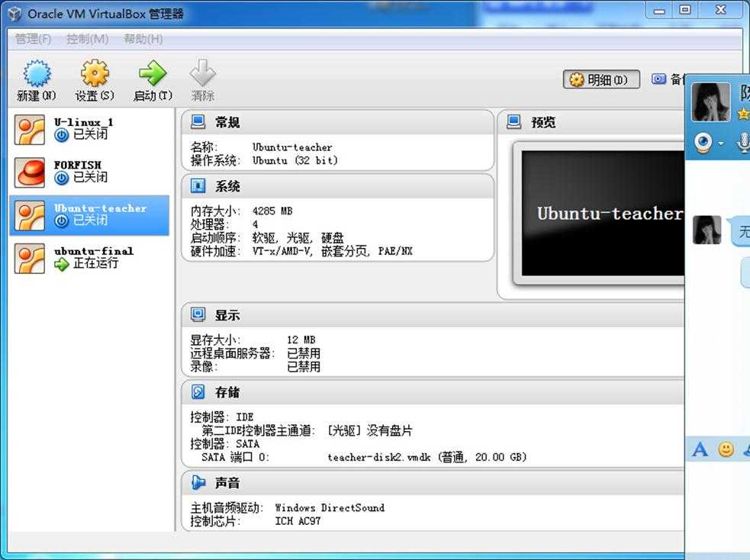Open the 声音 section header title
The image size is (750, 560).
(227, 483)
